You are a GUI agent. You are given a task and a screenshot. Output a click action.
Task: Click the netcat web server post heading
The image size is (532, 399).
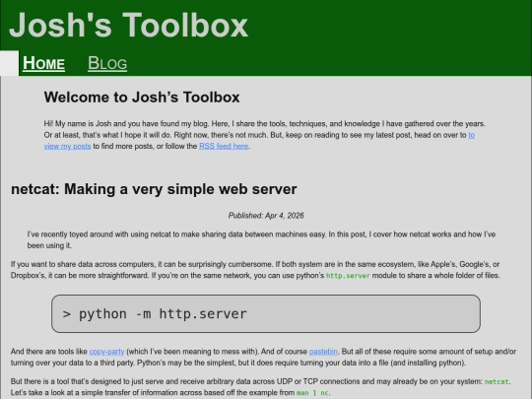[154, 189]
